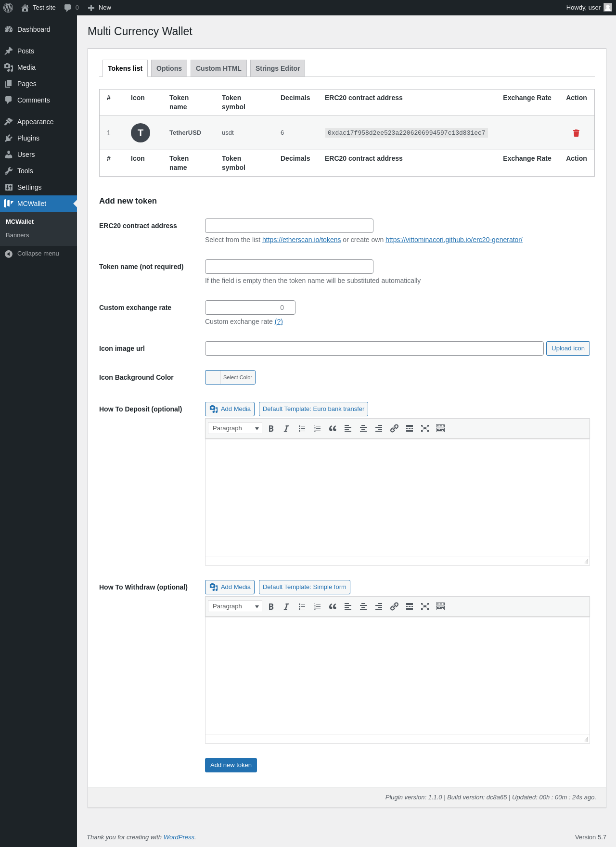
Task: Open Select Color picker for icon background
Action: 230,377
